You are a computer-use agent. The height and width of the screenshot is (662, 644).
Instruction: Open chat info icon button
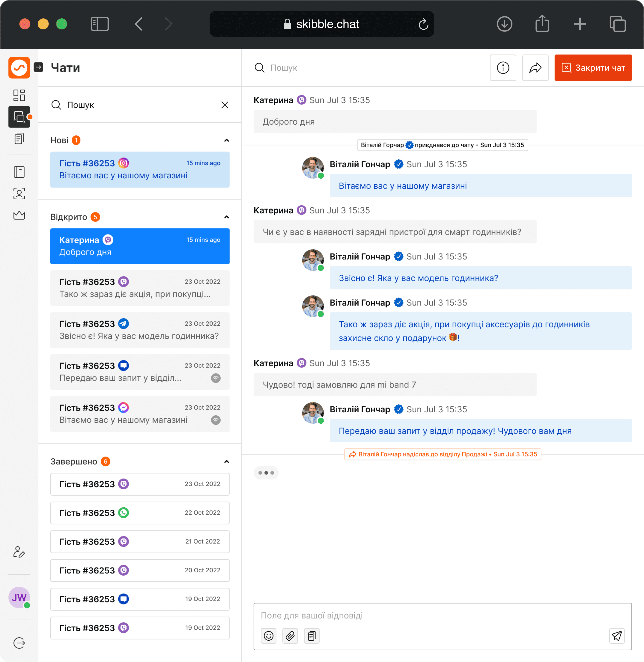click(503, 68)
